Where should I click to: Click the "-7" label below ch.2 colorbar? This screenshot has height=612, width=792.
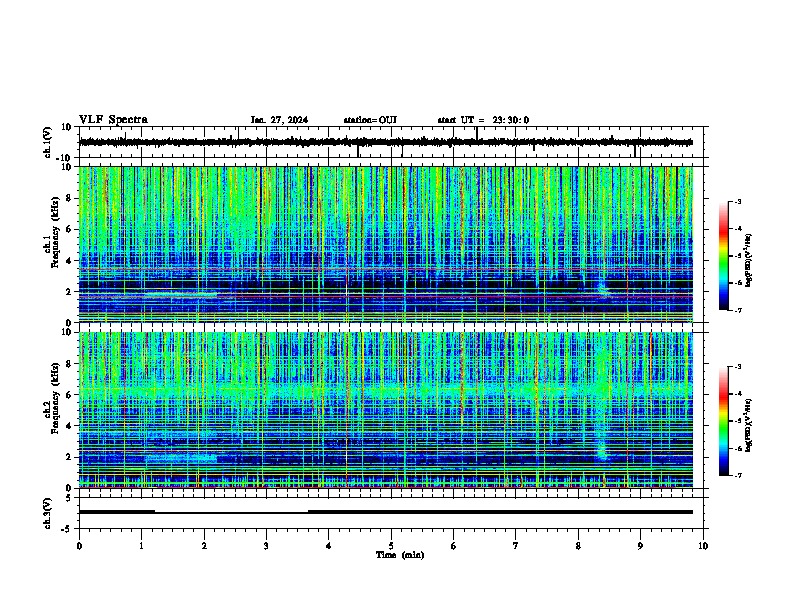click(x=737, y=475)
